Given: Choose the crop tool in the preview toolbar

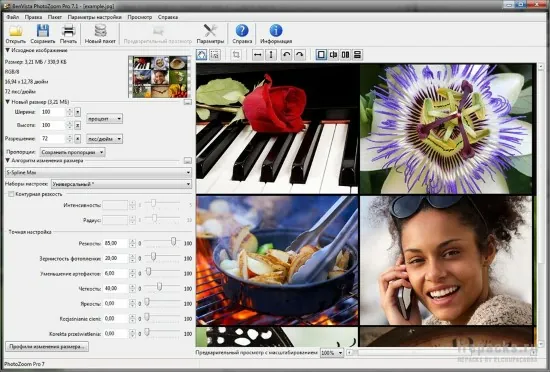Looking at the screenshot, I should click(x=236, y=55).
